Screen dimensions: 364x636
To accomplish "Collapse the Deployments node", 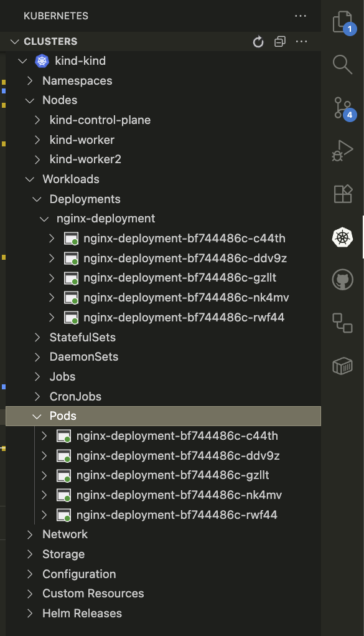I will coord(37,199).
